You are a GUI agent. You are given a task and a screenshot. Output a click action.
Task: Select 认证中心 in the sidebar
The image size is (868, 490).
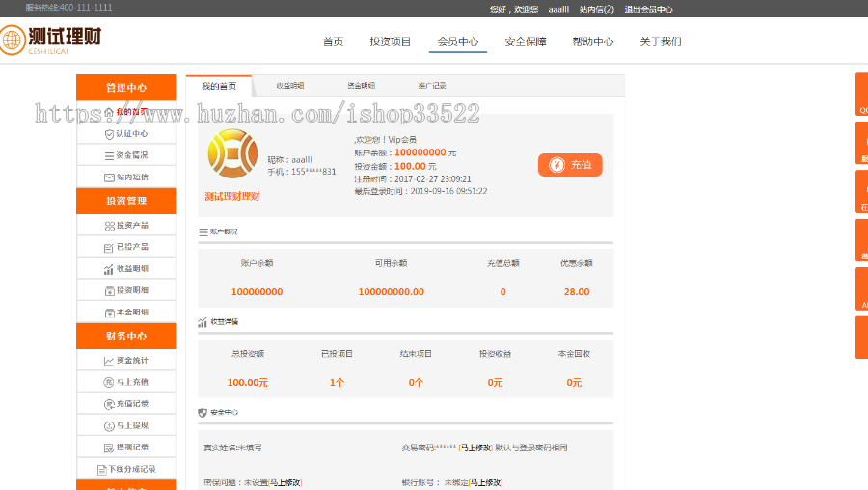click(x=126, y=134)
